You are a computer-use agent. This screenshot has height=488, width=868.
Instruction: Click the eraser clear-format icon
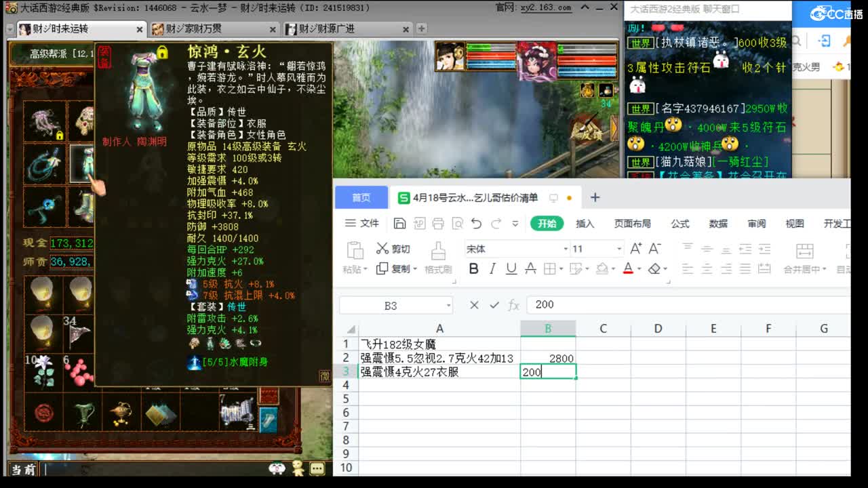click(x=654, y=269)
